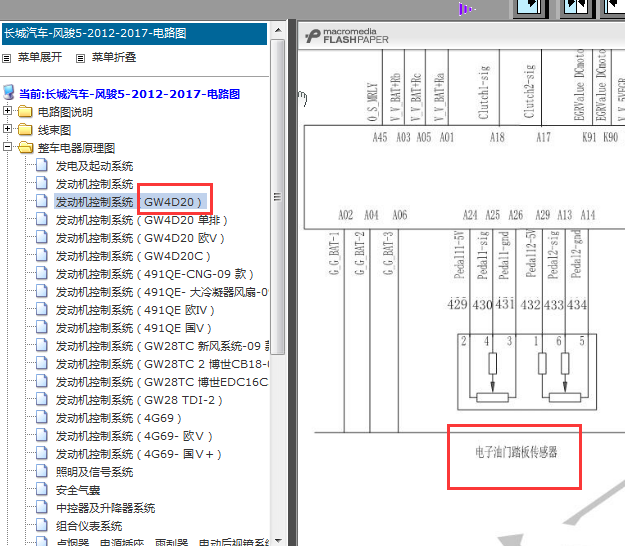Select the 整车电器原理图 folder
This screenshot has height=546, width=625.
coord(77,148)
